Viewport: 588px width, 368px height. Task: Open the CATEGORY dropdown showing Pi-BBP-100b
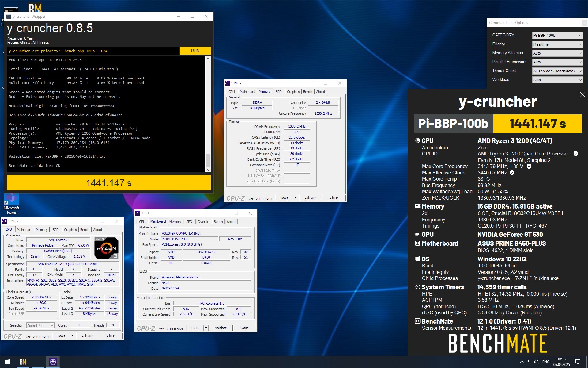(x=557, y=35)
